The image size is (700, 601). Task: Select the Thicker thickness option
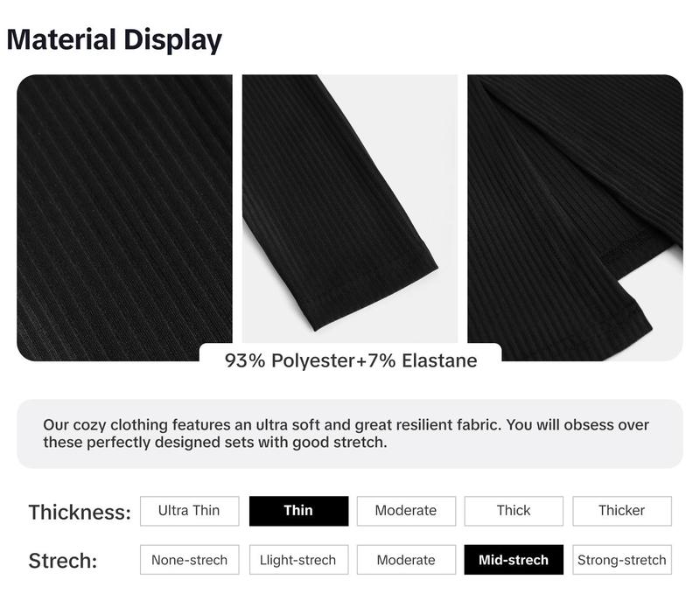tap(622, 511)
